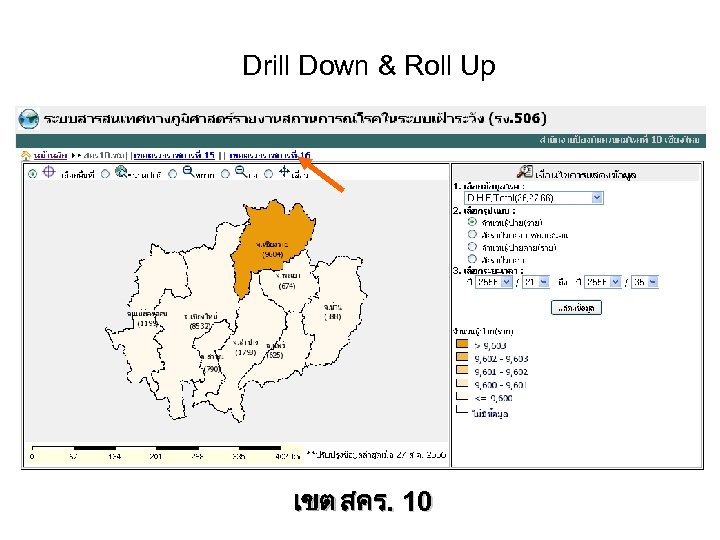Click the house icon beside the breadcrumb
The height and width of the screenshot is (540, 720).
coord(26,156)
